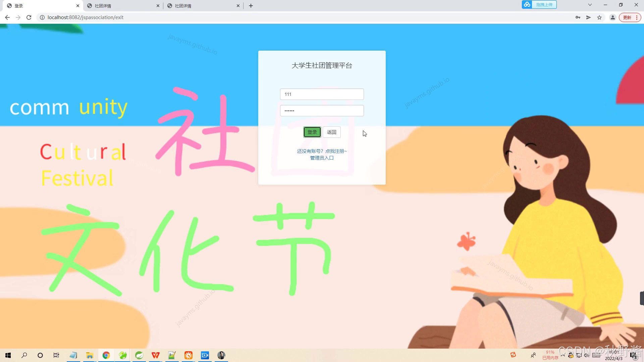Image resolution: width=644 pixels, height=362 pixels.
Task: Open the 管理员入口 admin link
Action: point(321,158)
